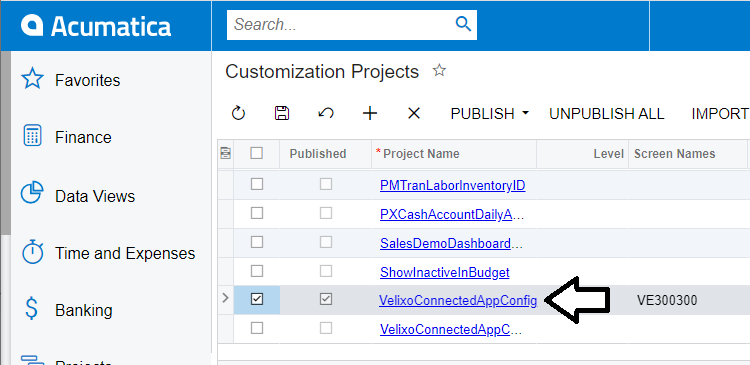Select the Data Views label in sidebar
Screen dimensions: 750x365
tap(95, 196)
